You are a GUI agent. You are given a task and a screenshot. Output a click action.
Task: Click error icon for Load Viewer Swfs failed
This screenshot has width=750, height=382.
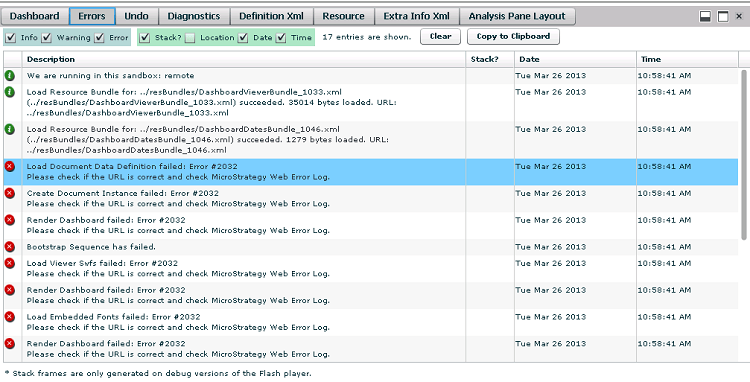click(x=10, y=263)
